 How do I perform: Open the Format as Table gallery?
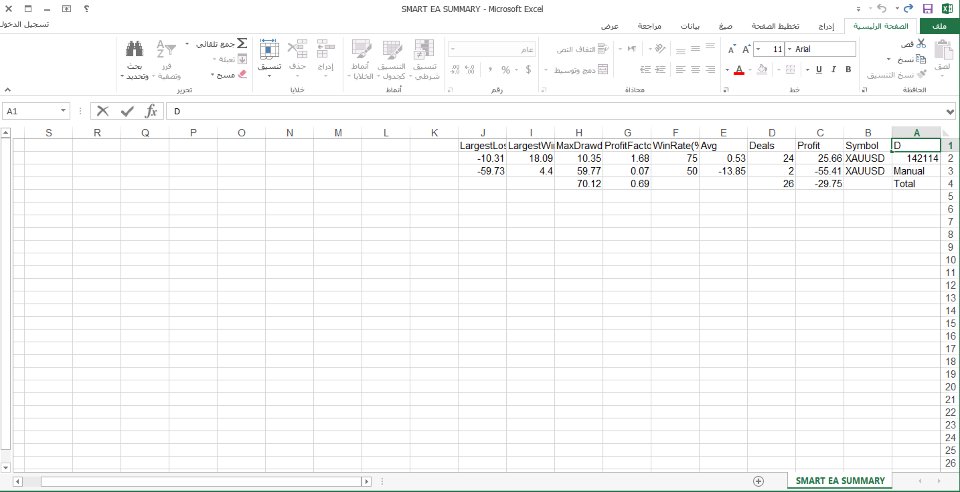[x=392, y=60]
